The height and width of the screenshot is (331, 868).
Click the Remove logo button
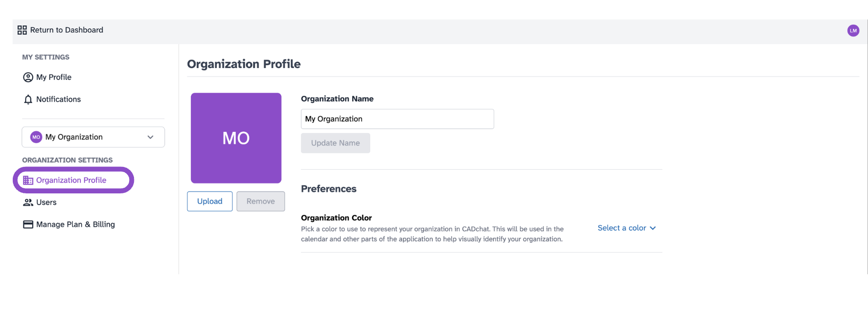[261, 201]
